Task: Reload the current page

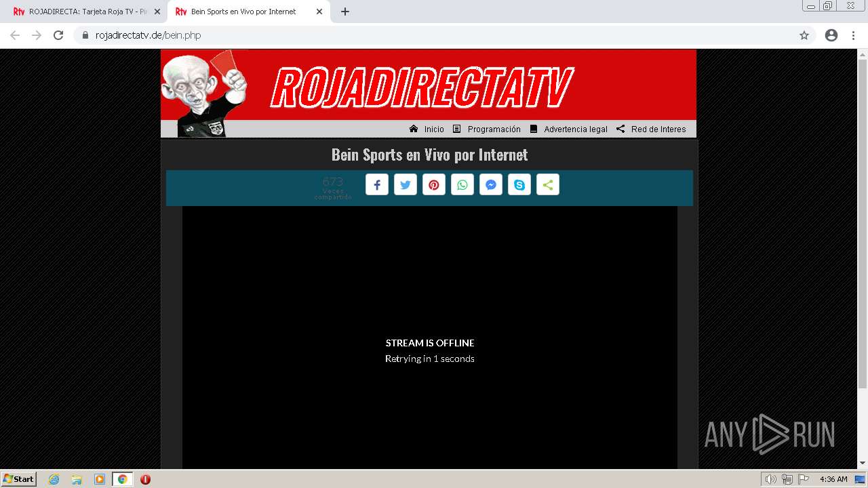Action: click(58, 35)
